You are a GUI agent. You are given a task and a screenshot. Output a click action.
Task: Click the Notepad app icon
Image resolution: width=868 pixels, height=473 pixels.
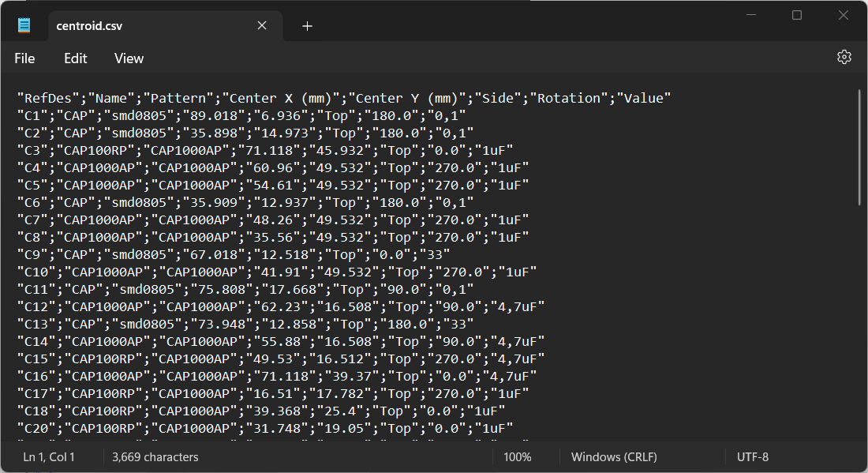point(24,25)
